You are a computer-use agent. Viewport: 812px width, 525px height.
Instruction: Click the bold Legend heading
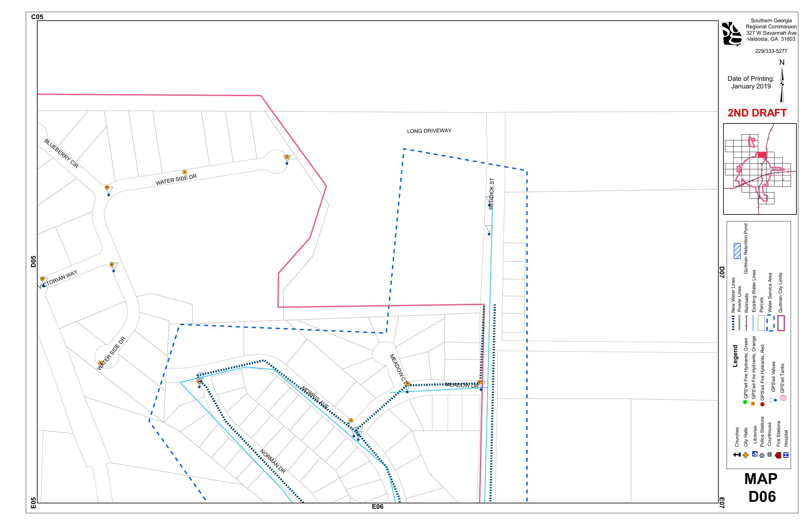point(735,356)
